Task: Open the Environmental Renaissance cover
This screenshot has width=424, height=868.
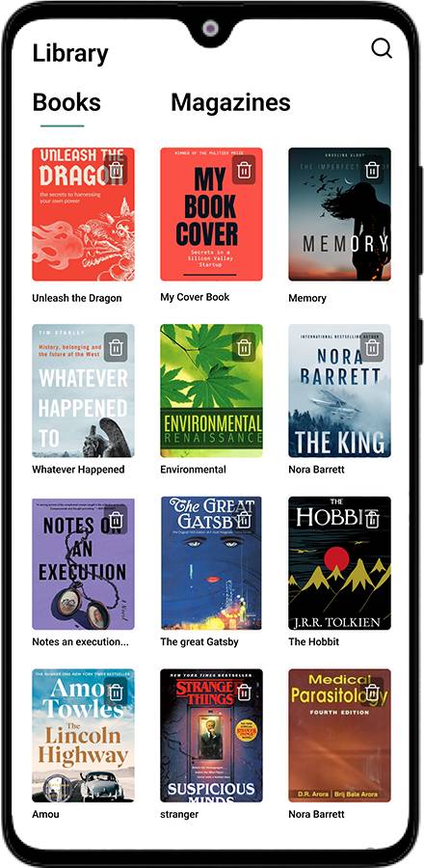Action: point(211,391)
